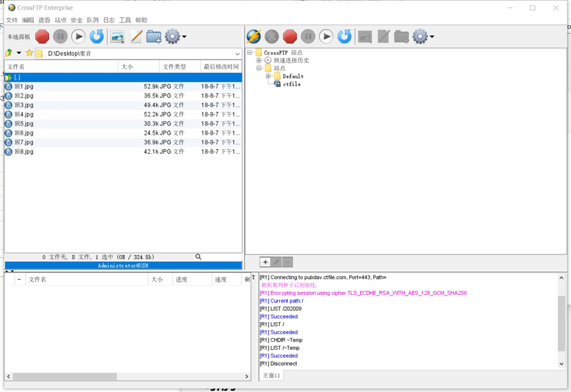Screen dimensions: 571x392
Task: Expand the 快速连接历史 tree node
Action: [259, 60]
